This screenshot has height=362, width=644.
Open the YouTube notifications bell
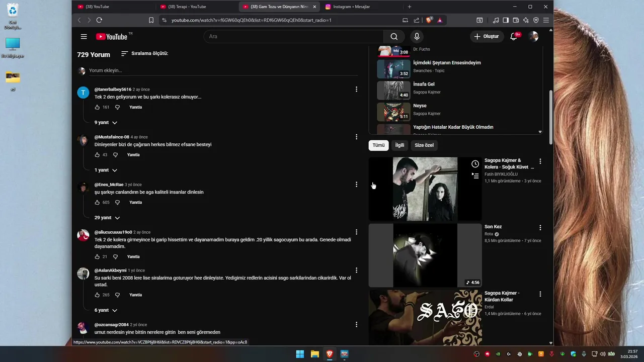(514, 36)
